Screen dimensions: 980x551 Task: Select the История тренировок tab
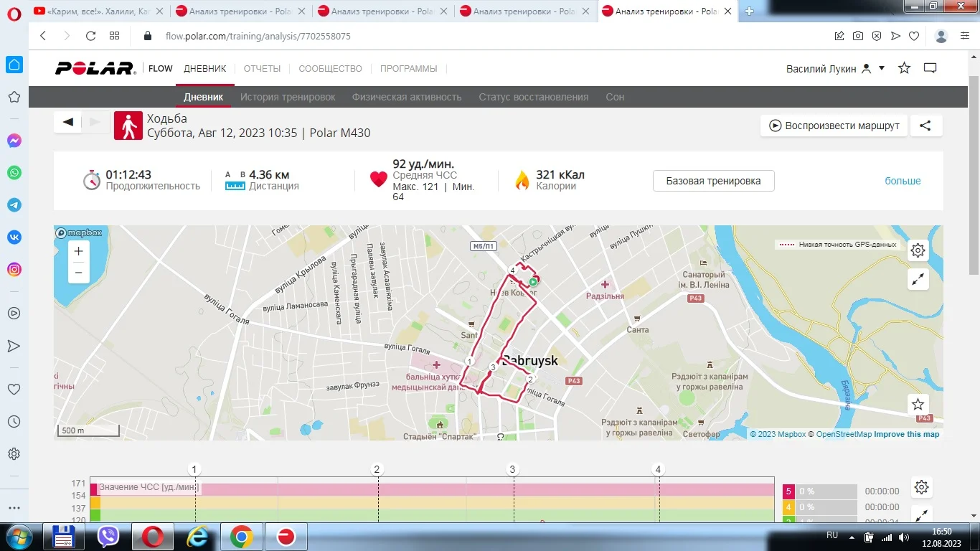point(288,97)
